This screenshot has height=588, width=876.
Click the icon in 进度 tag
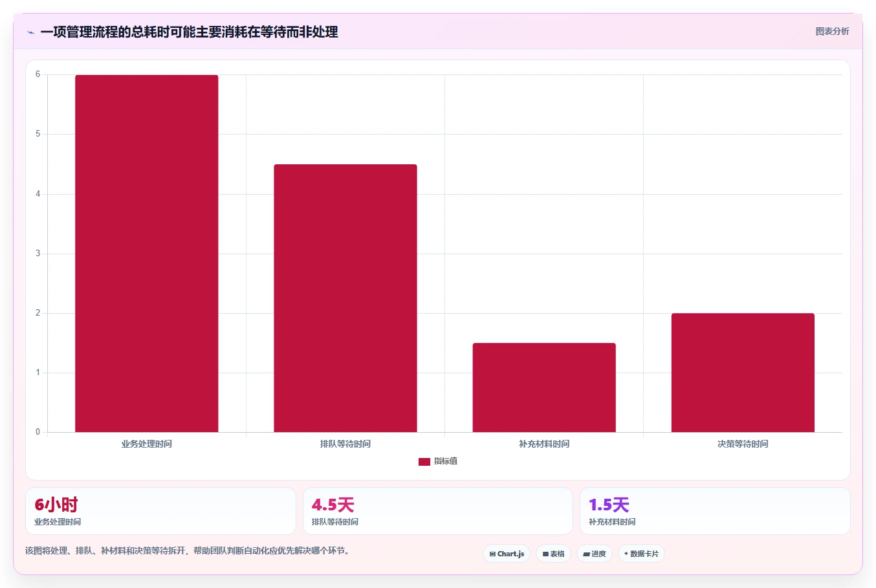[586, 554]
